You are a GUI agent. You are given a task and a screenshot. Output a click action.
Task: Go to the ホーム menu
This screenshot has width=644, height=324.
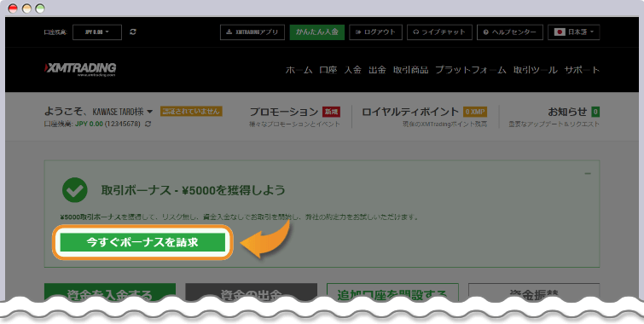pyautogui.click(x=299, y=70)
